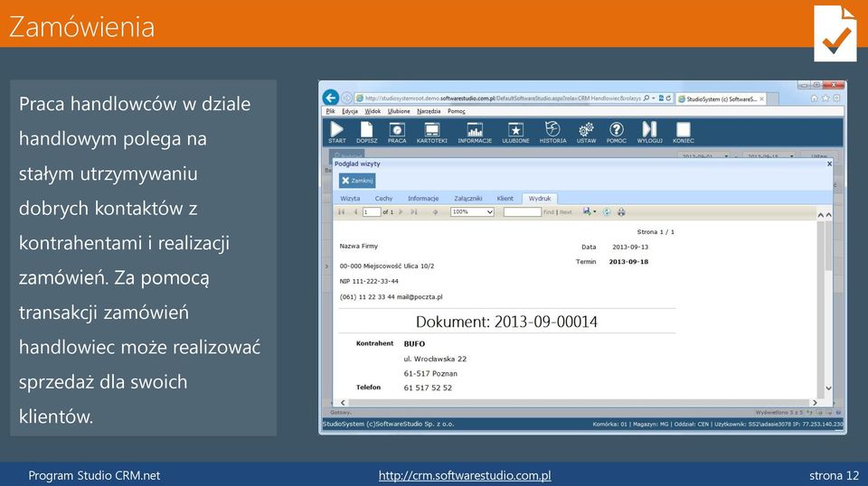
Task: Click the phone number 61 517 52 52
Action: point(428,388)
